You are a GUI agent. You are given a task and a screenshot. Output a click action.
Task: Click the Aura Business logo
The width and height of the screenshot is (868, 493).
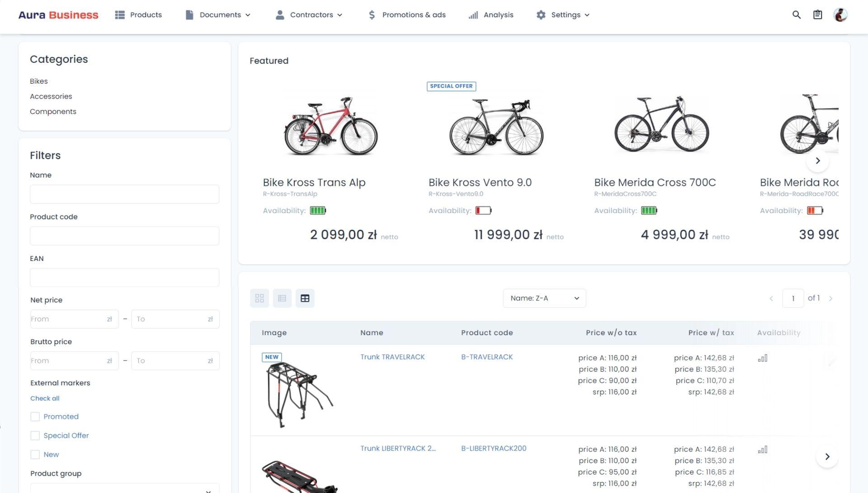point(58,15)
